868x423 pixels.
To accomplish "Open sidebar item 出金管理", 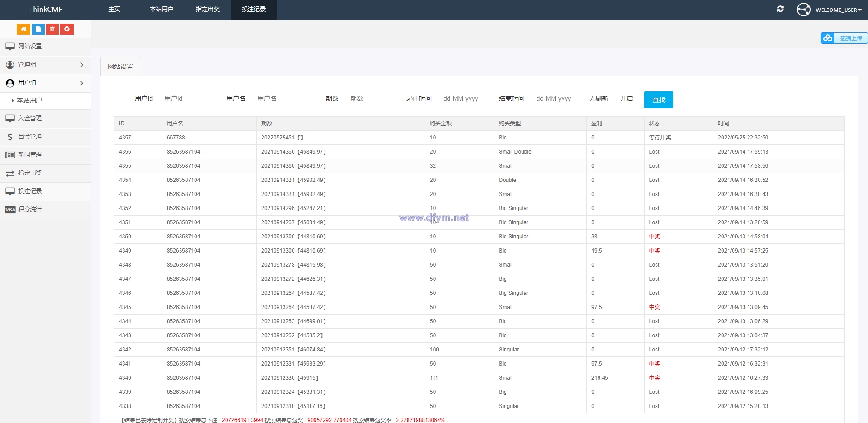I will [45, 137].
